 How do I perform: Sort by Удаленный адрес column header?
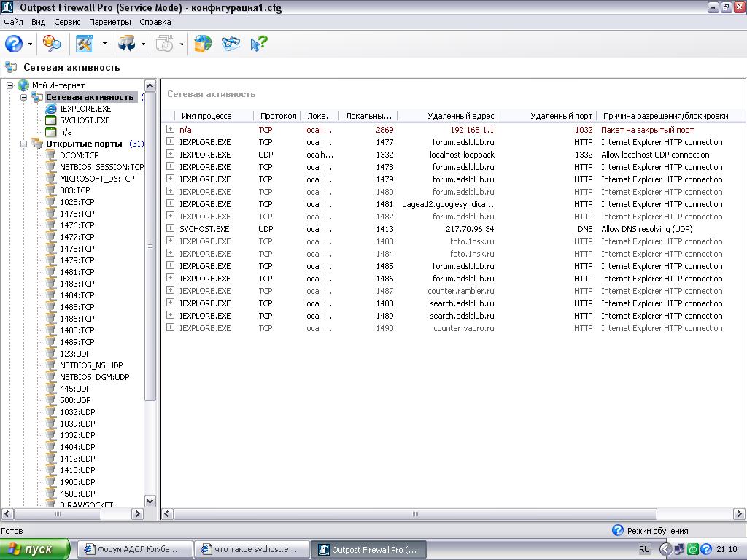point(448,116)
